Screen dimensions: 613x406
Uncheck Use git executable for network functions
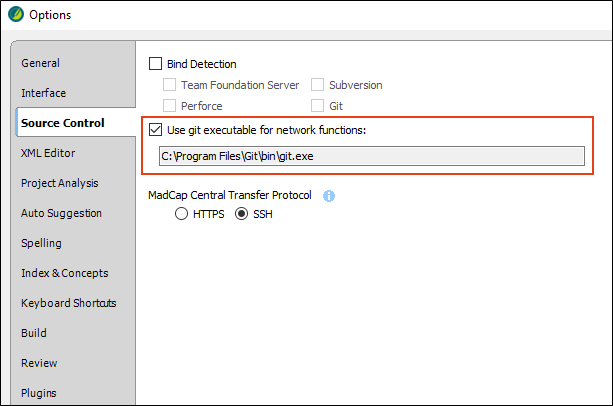[x=155, y=129]
